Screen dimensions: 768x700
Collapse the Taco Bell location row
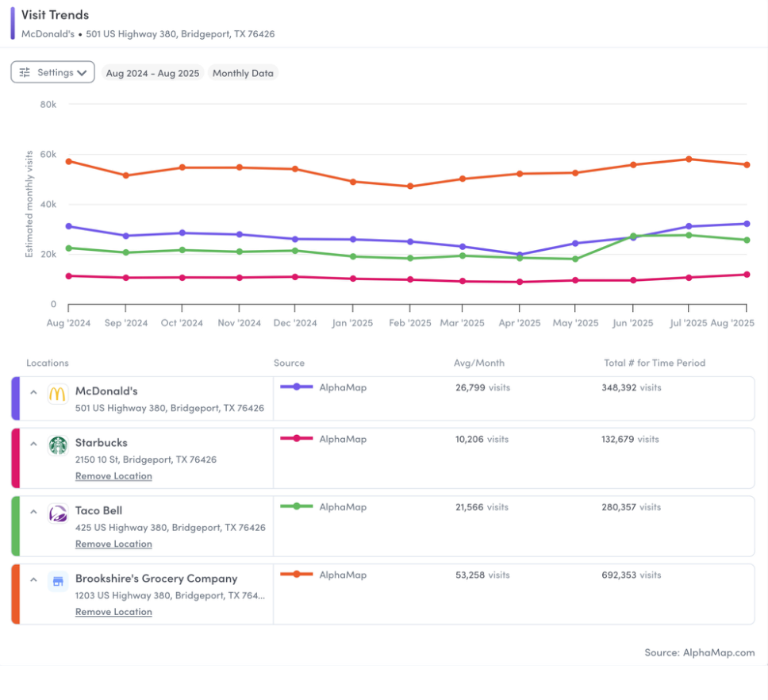tap(33, 512)
